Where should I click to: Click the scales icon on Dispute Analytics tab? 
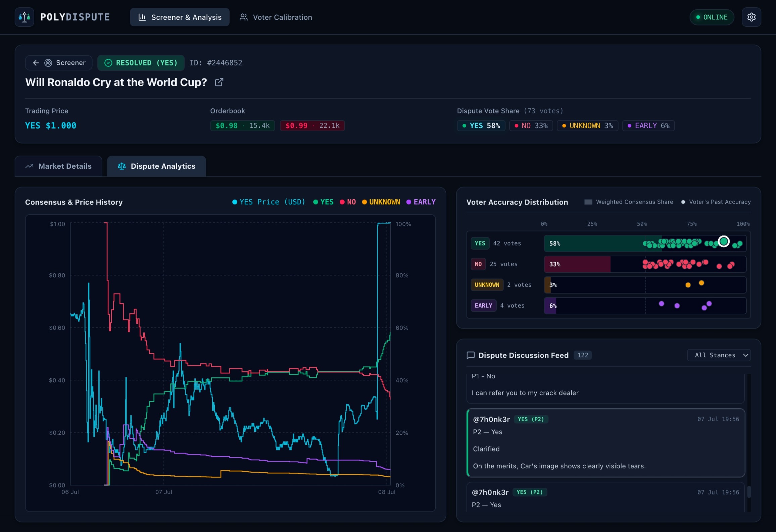(122, 166)
